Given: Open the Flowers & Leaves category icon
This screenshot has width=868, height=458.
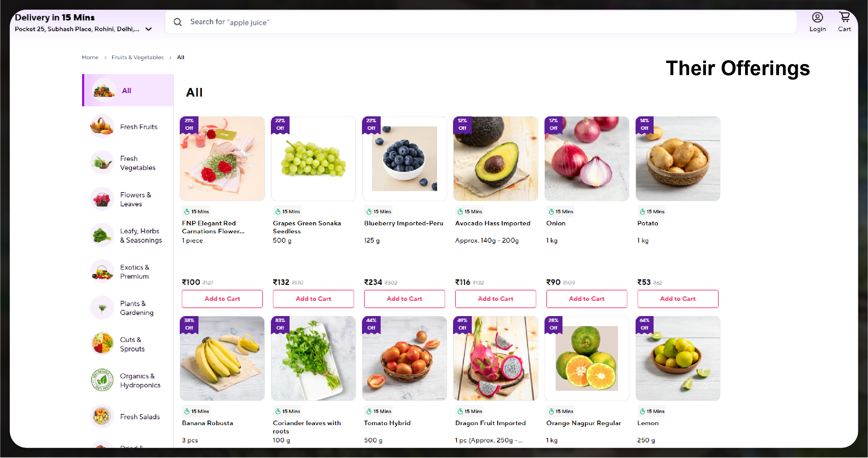Looking at the screenshot, I should (x=102, y=199).
